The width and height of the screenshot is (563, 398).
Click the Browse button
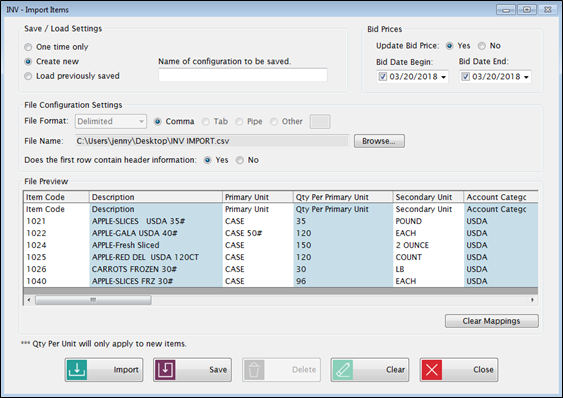[x=379, y=141]
